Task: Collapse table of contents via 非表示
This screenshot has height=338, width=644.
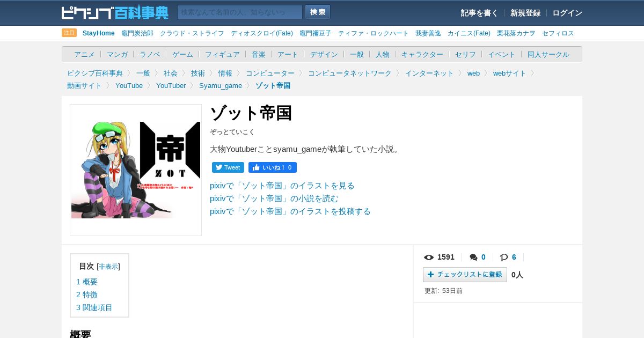Action: point(108,267)
